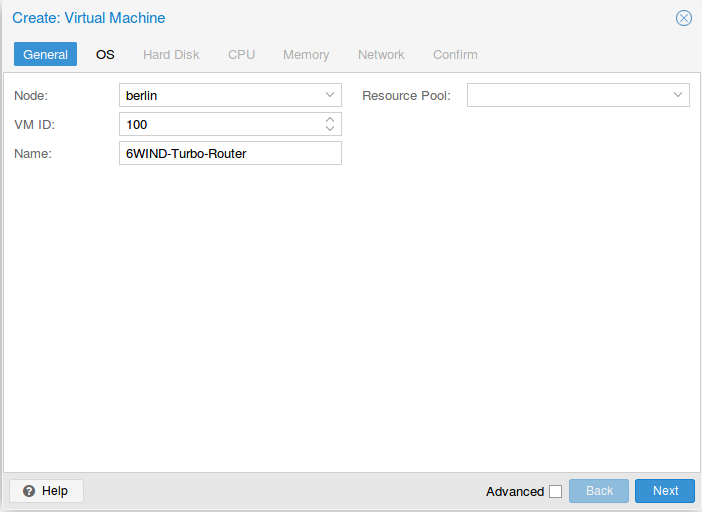Click the Name field containing 6WIND-Turbo-Router

[230, 153]
